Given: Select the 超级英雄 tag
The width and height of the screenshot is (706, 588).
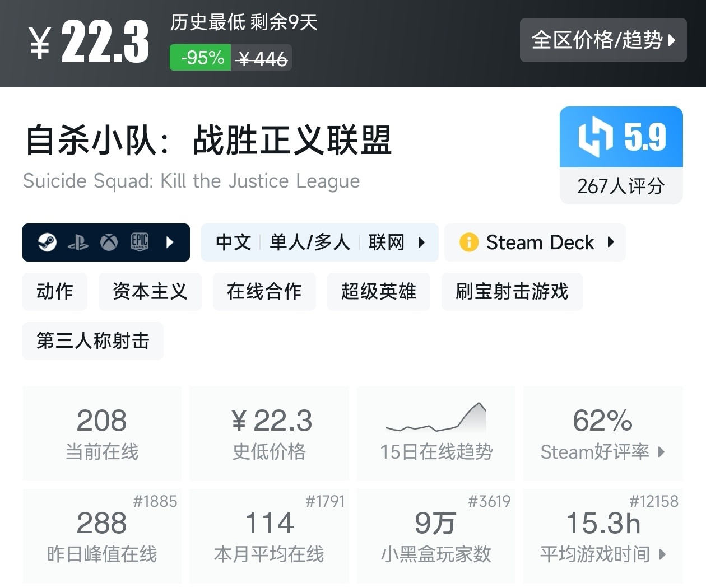Looking at the screenshot, I should point(379,292).
